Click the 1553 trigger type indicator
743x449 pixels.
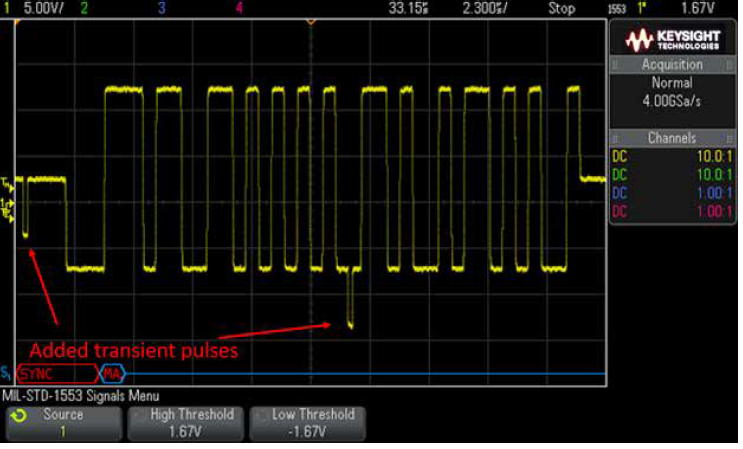tap(617, 9)
